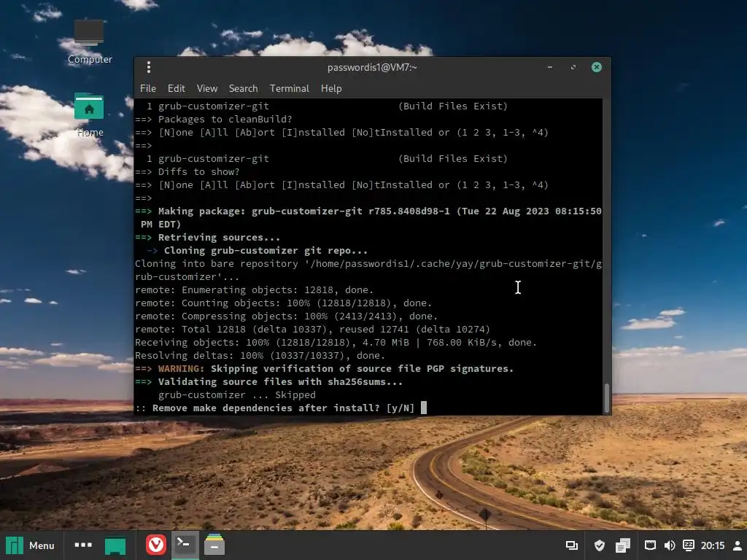Viewport: 747px width, 560px height.
Task: Open the file manager from the panel
Action: click(214, 545)
